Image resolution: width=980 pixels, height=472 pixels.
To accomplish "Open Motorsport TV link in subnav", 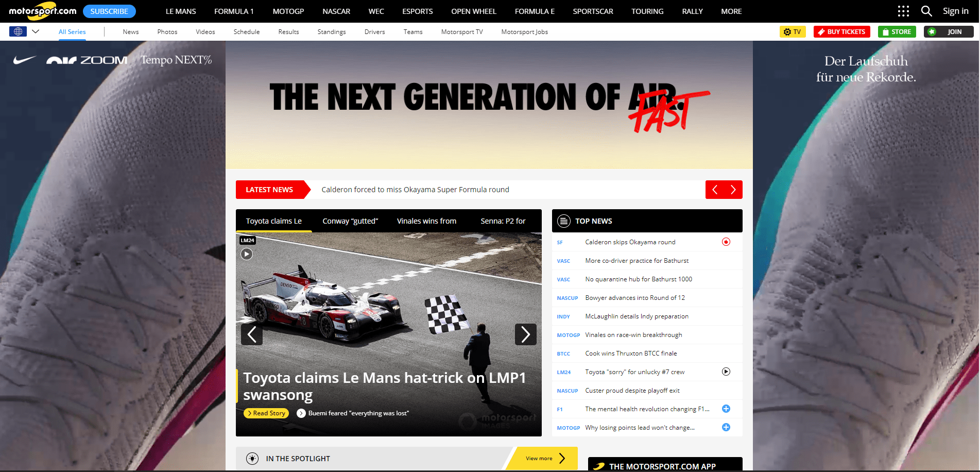I will tap(462, 32).
